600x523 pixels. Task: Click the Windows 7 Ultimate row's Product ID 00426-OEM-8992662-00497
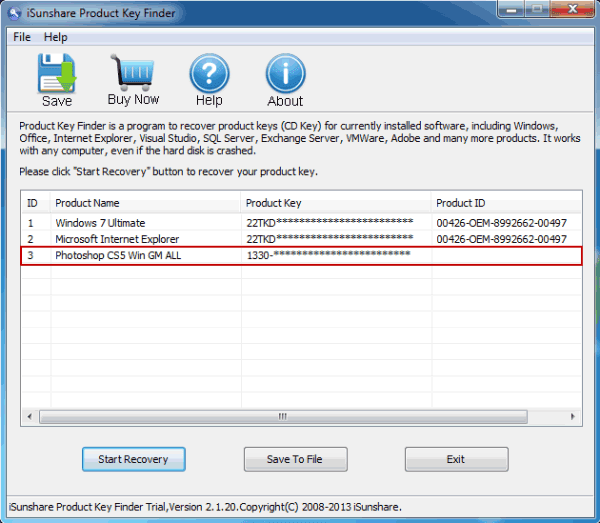[x=501, y=223]
